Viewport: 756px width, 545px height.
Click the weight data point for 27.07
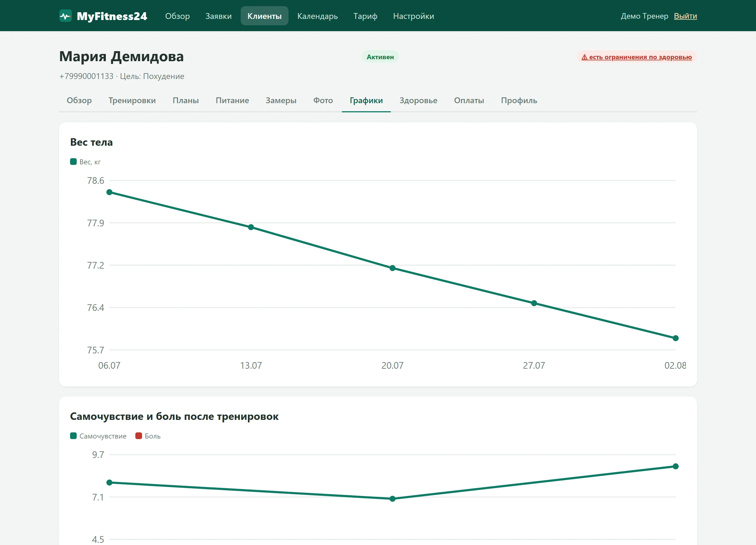pyautogui.click(x=534, y=303)
